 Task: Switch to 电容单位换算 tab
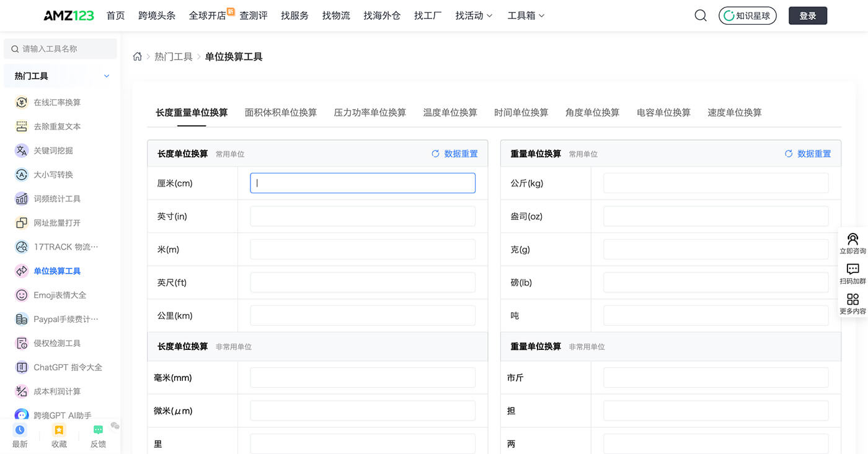point(663,112)
